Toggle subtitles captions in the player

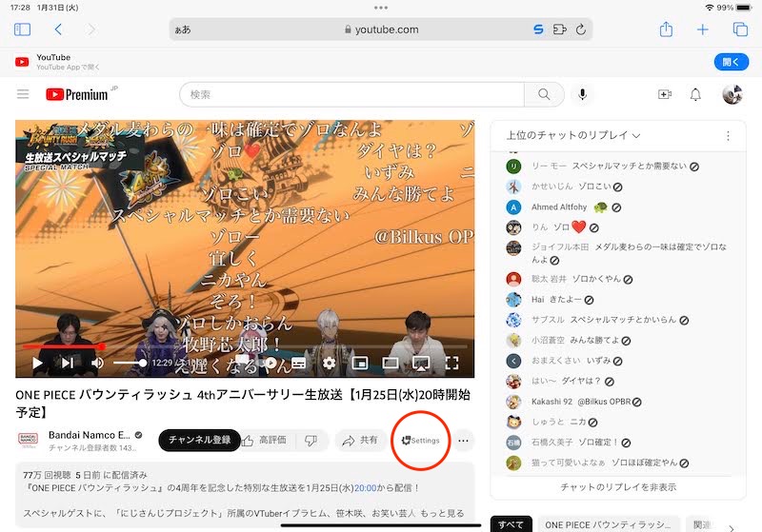pos(298,363)
